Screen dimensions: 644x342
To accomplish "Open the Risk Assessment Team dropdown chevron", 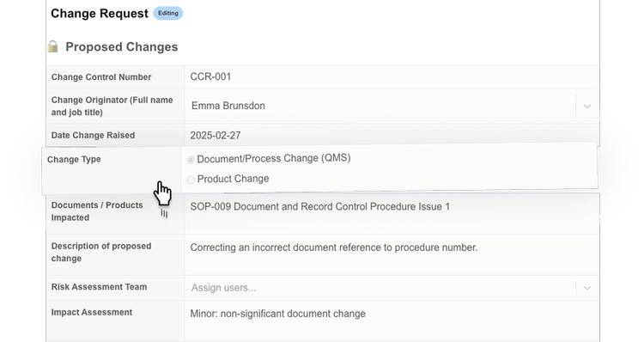I will 587,288.
